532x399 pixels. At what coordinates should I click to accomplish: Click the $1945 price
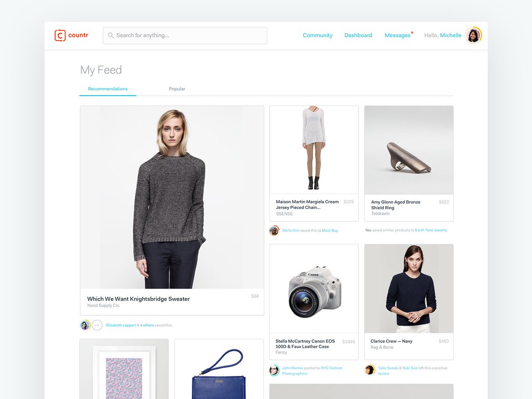coord(348,341)
